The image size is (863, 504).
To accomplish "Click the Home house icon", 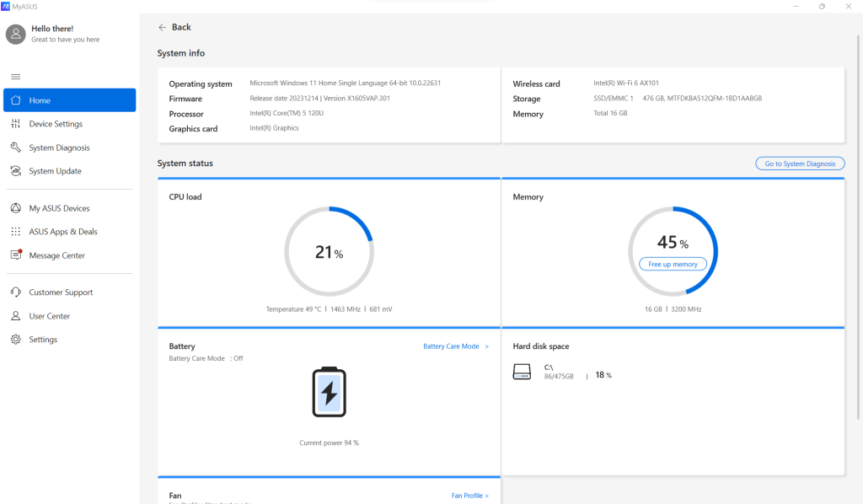I will coord(15,100).
